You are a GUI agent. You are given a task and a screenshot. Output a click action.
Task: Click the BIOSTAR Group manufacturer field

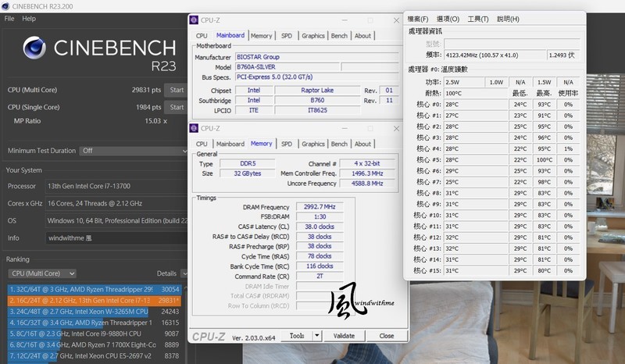pos(317,57)
